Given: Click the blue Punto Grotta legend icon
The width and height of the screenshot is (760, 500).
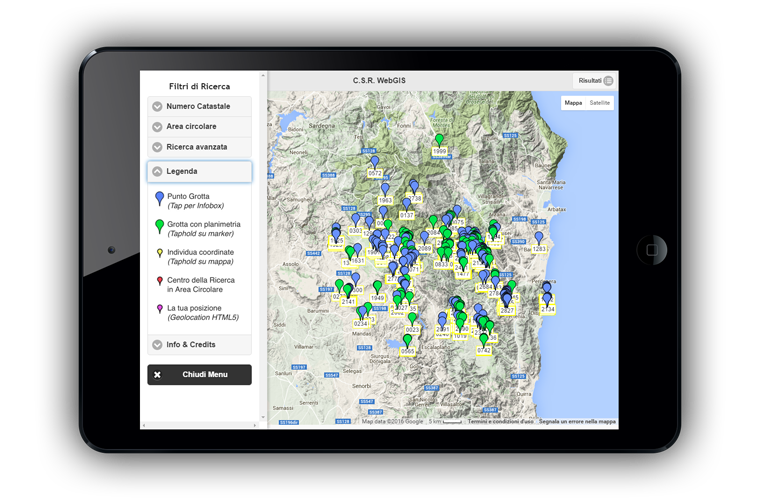Looking at the screenshot, I should tap(159, 198).
